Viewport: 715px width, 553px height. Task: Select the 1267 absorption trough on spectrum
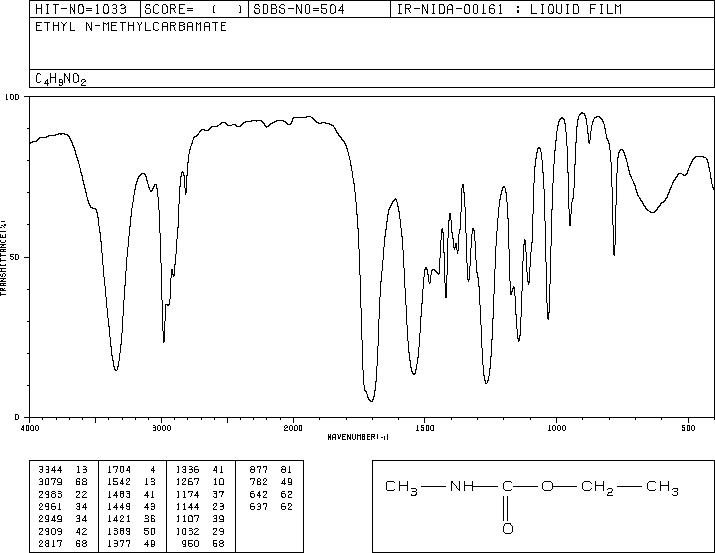pos(487,382)
